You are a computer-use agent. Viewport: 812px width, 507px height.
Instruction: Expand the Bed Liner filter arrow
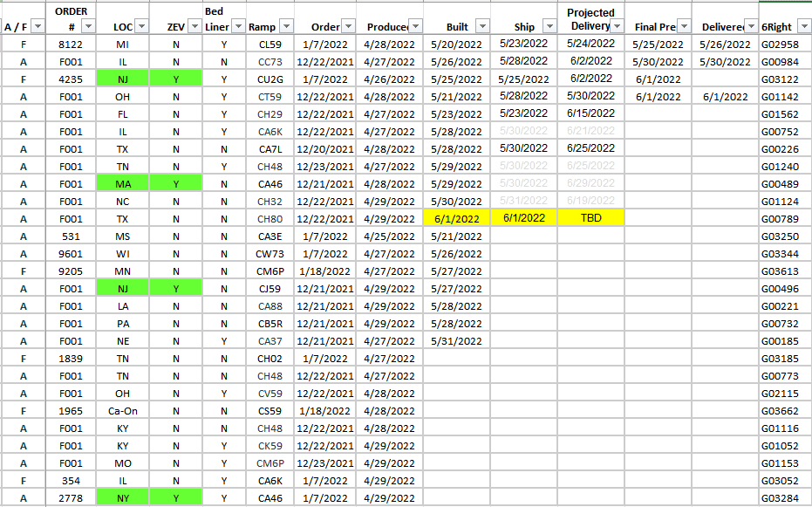click(x=236, y=27)
